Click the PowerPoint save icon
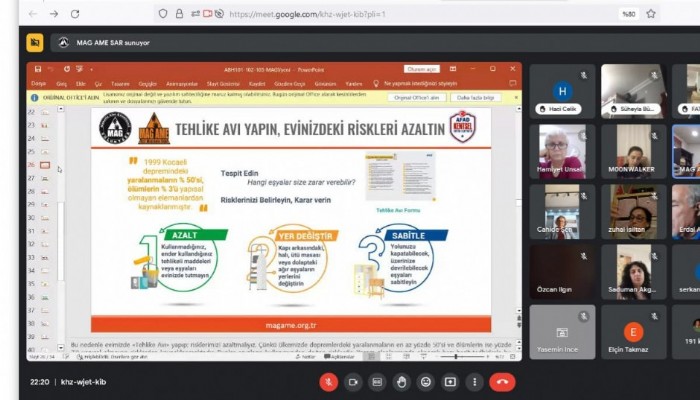The width and height of the screenshot is (700, 400). coord(38,69)
